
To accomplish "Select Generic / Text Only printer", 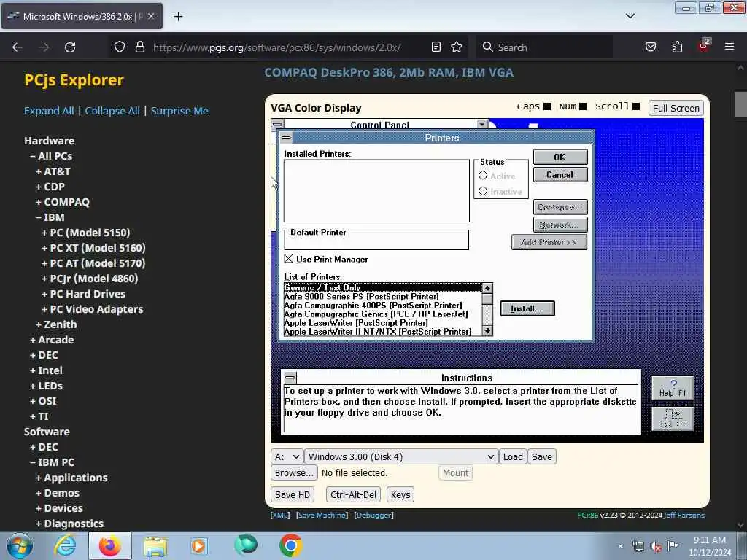I will [382, 287].
